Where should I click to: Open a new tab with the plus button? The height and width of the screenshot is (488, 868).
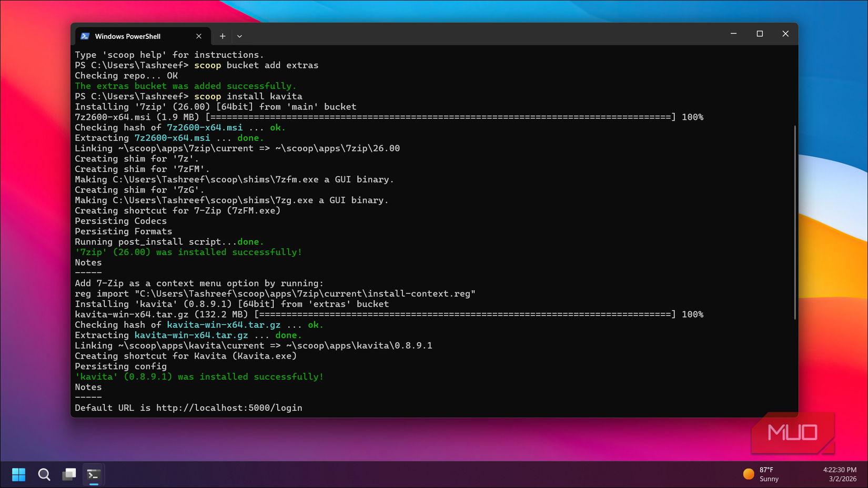coord(222,36)
